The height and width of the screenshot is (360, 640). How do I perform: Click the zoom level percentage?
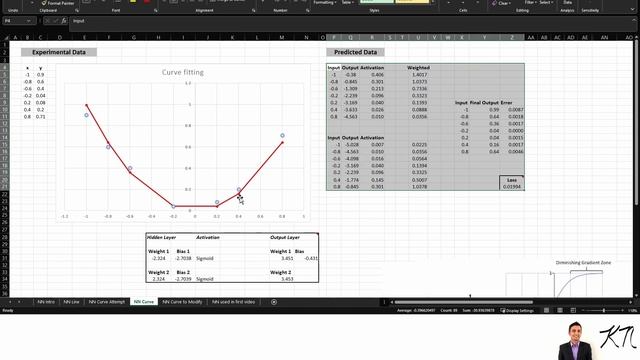(633, 311)
